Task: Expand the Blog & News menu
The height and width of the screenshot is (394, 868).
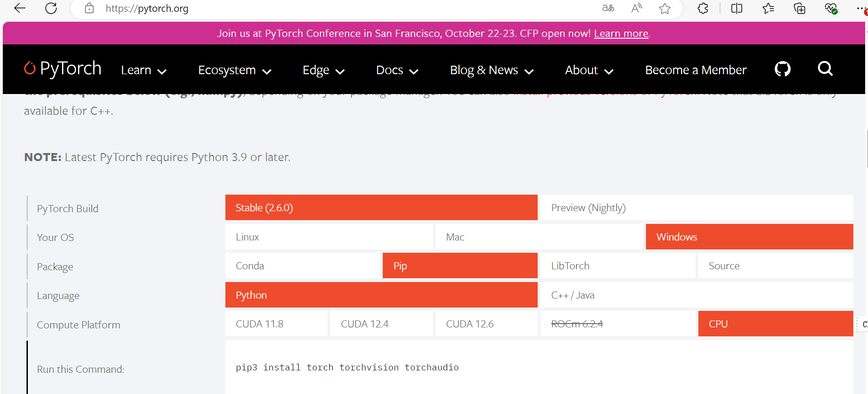Action: tap(492, 70)
